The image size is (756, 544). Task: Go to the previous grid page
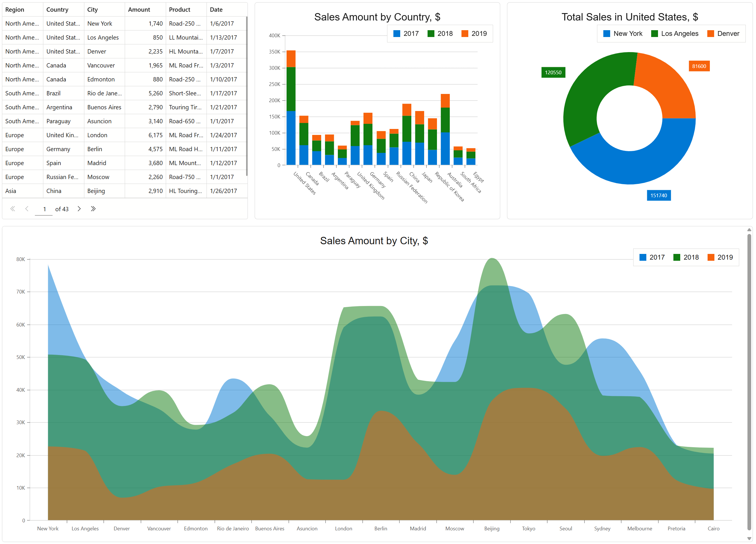click(x=27, y=209)
